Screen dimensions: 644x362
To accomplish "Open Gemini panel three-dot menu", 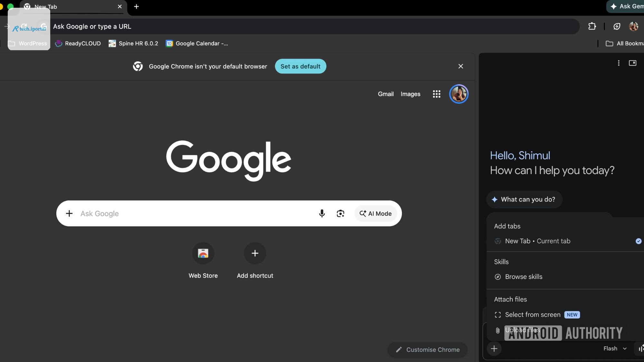I will [x=619, y=63].
